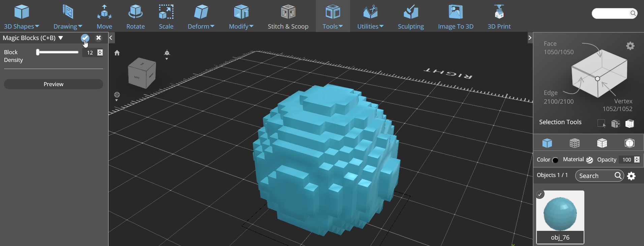The height and width of the screenshot is (246, 644).
Task: Click the Preview button
Action: tap(54, 84)
